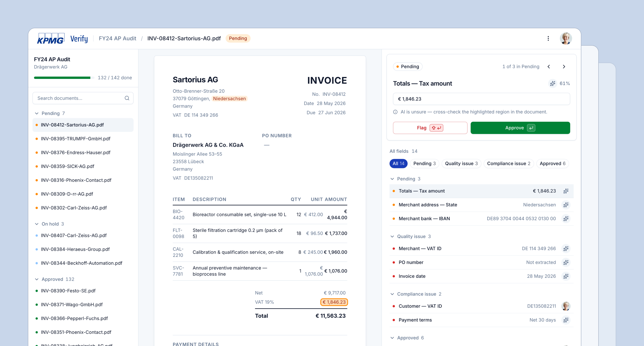Image resolution: width=644 pixels, height=346 pixels.
Task: Click AI icon on Merchant address — State row
Action: point(566,205)
